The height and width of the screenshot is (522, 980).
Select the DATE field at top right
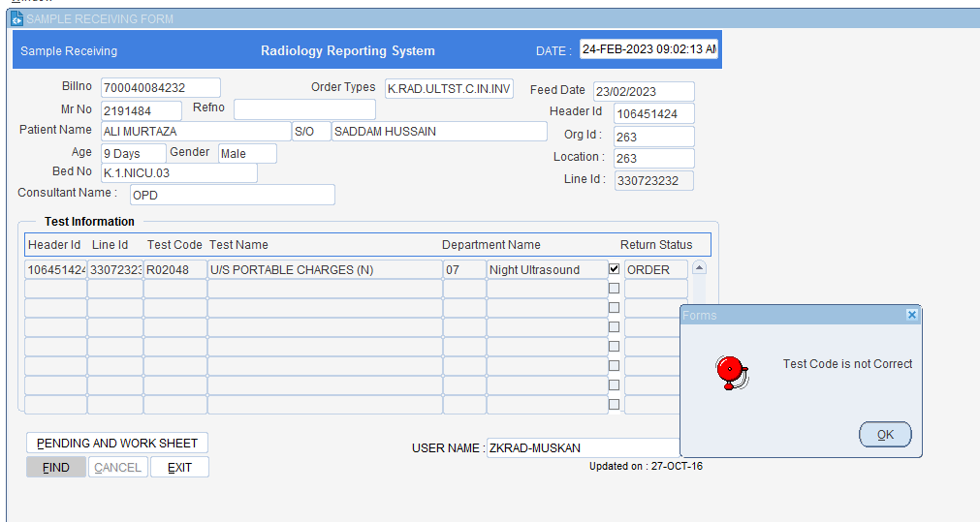point(648,49)
